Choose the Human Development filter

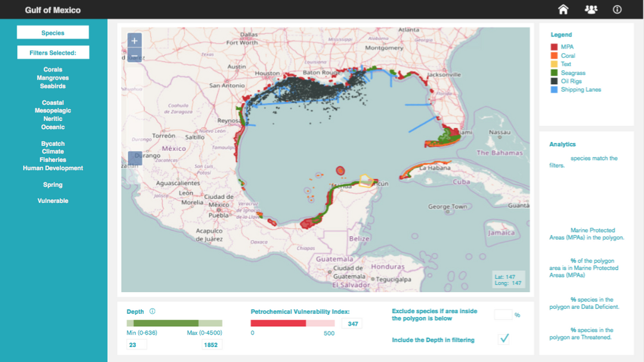coord(53,168)
